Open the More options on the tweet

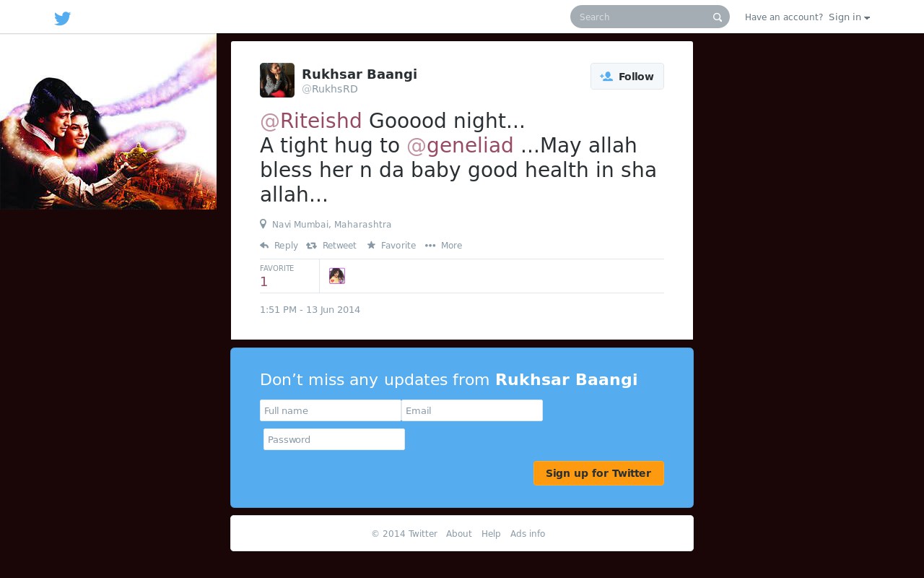click(443, 246)
